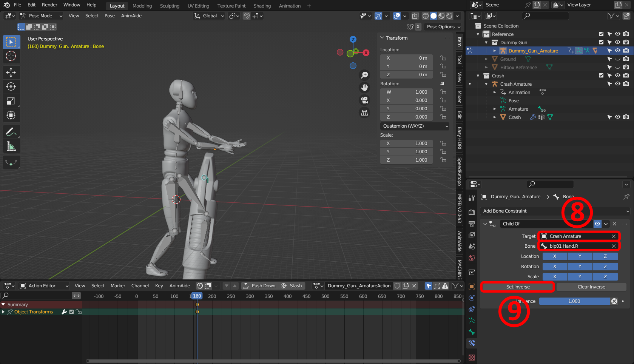Viewport: 634px width, 364px height.
Task: Click the Clear Inverse button
Action: 591,287
